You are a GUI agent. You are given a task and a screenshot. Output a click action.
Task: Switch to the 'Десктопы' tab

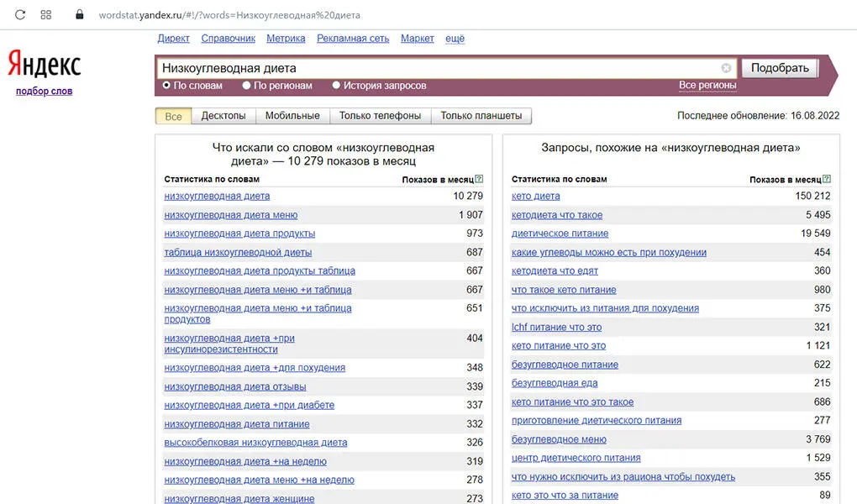click(x=223, y=116)
